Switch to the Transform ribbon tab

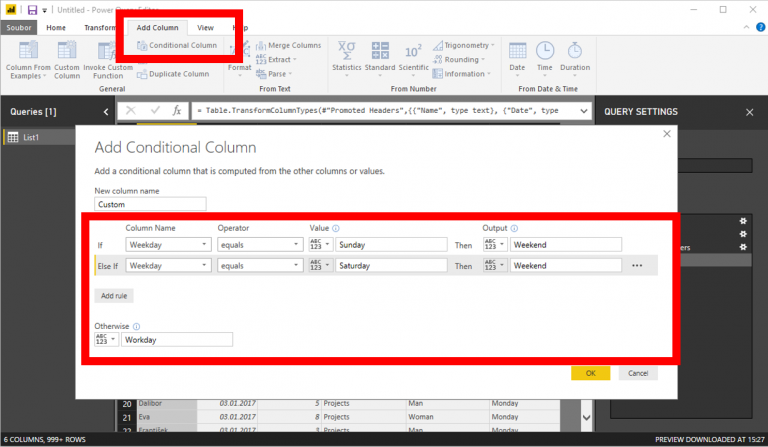[99, 27]
